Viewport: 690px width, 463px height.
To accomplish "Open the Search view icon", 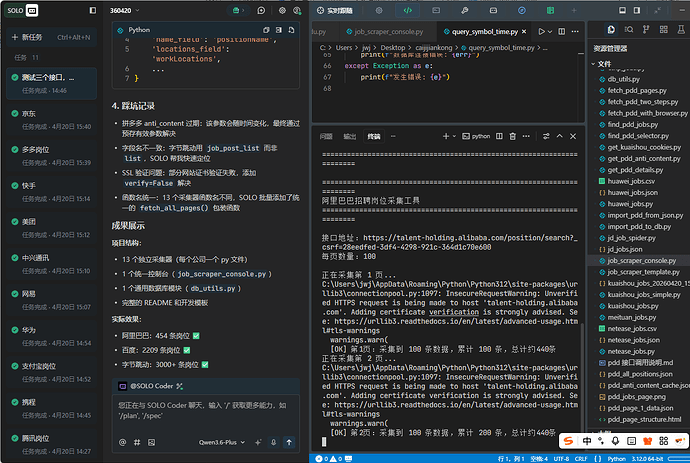I will click(x=629, y=29).
